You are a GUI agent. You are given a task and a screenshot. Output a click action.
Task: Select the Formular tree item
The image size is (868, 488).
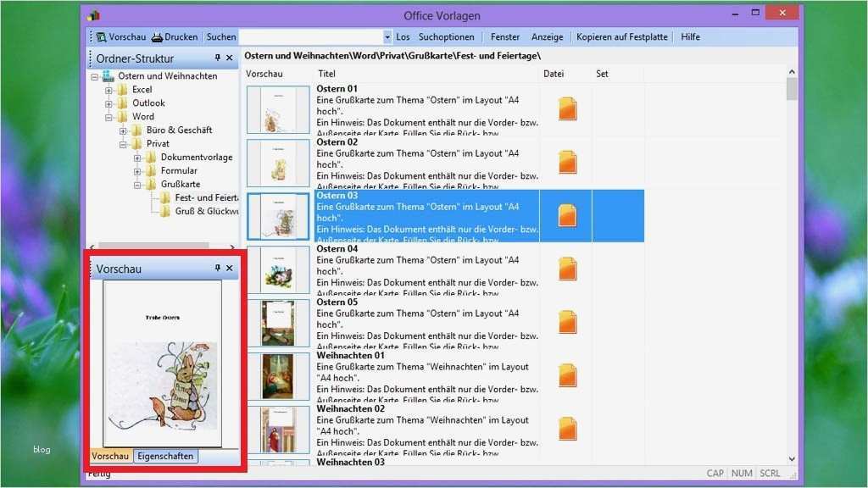tap(179, 170)
